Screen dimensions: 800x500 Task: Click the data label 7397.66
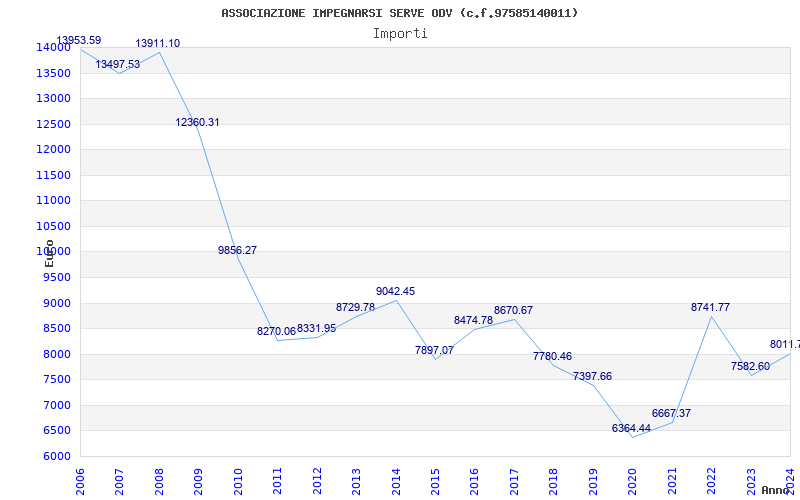pyautogui.click(x=592, y=377)
